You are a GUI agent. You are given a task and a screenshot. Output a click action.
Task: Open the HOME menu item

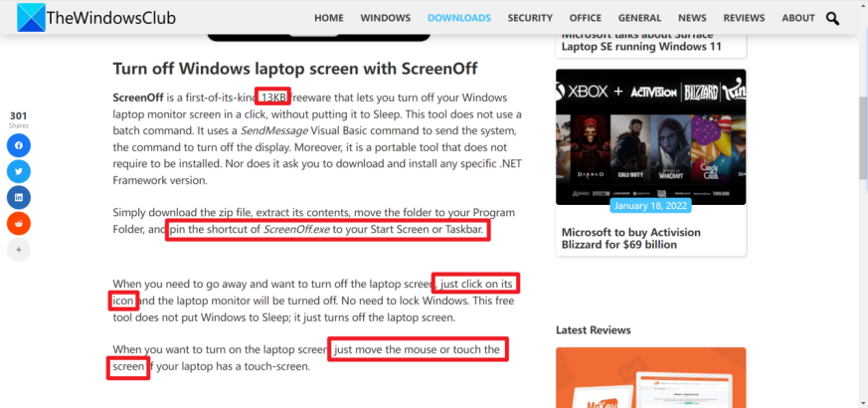pos(329,18)
